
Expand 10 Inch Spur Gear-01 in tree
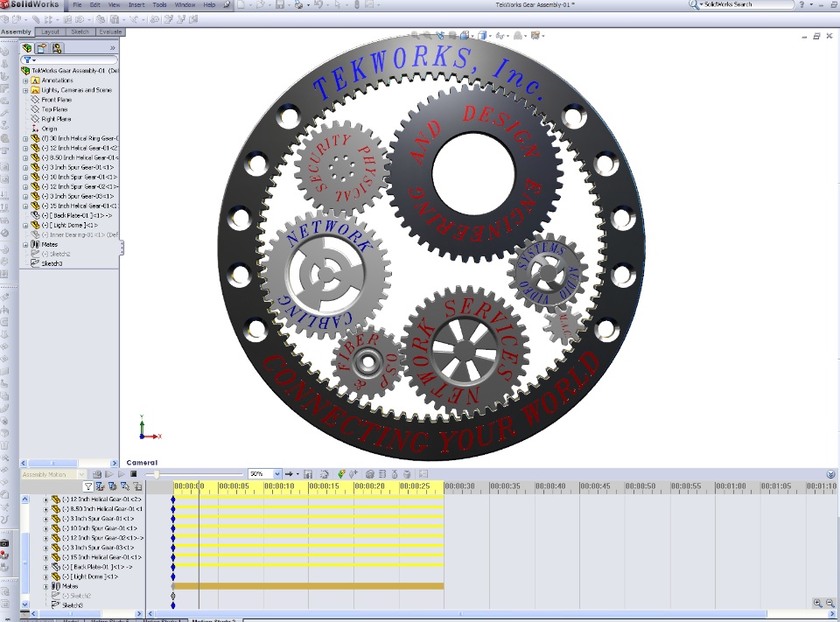pyautogui.click(x=25, y=177)
